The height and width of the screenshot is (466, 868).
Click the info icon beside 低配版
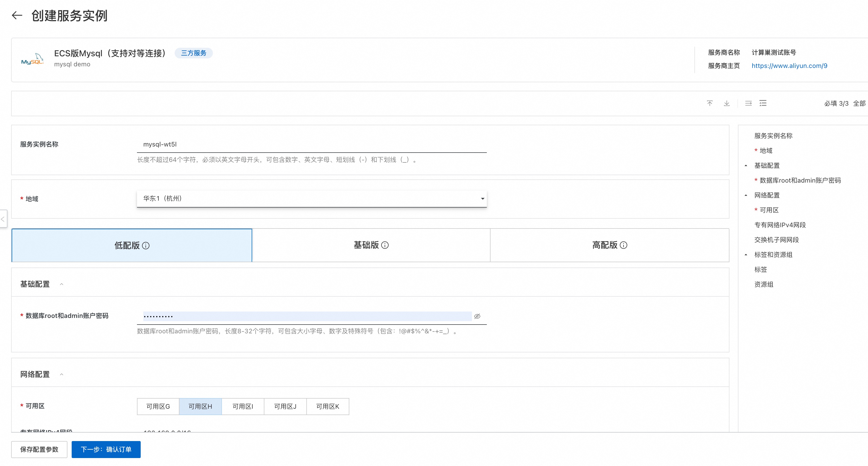tap(146, 246)
